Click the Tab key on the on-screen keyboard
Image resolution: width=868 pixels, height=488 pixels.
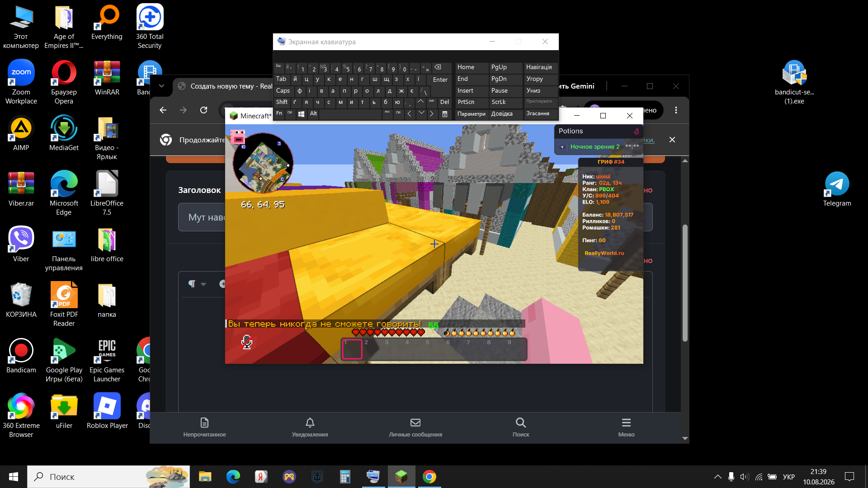pyautogui.click(x=281, y=80)
